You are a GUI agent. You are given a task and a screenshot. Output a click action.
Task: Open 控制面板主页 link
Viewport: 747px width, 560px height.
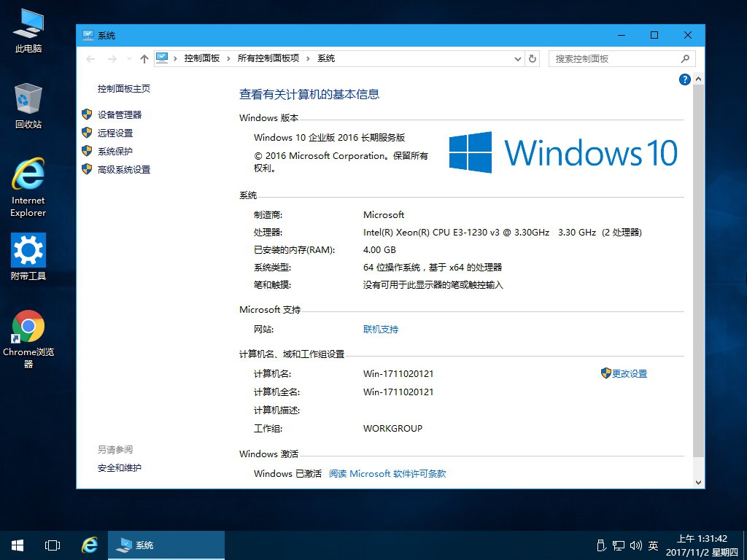pos(124,88)
